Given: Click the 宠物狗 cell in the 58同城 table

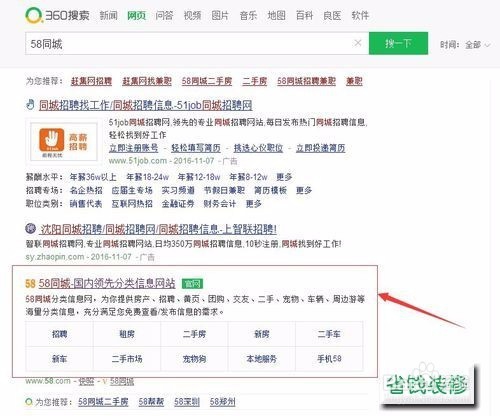Looking at the screenshot, I should pyautogui.click(x=194, y=359).
